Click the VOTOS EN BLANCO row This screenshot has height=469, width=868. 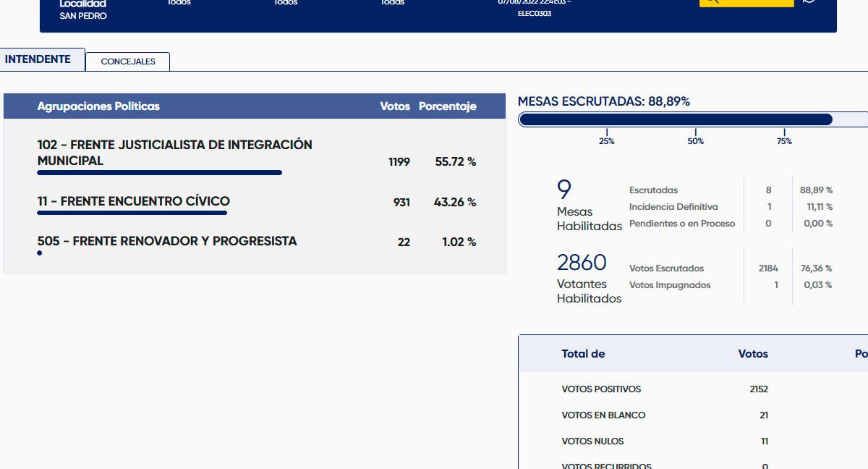[x=603, y=415]
